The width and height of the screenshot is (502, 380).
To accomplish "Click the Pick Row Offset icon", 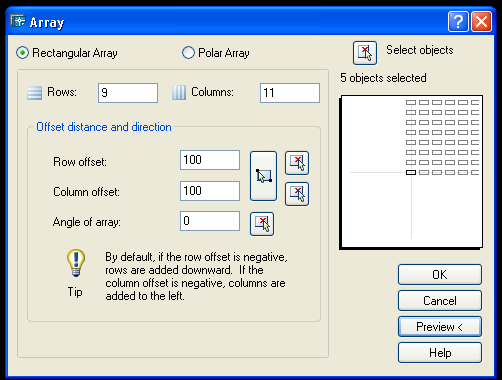I will 297,163.
